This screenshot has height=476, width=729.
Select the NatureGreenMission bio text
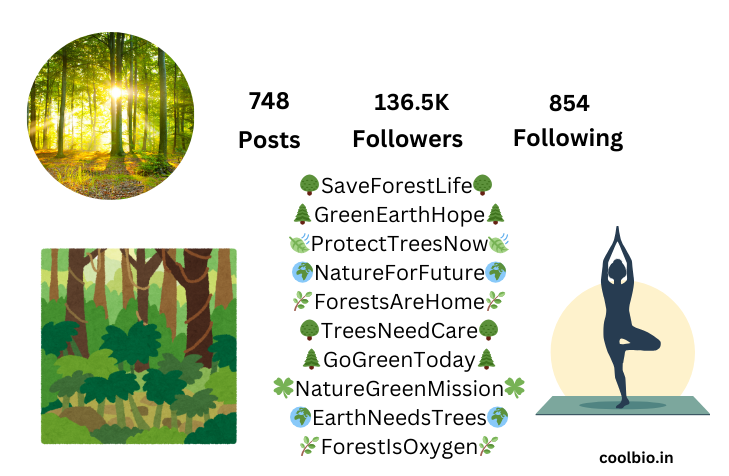coord(399,388)
